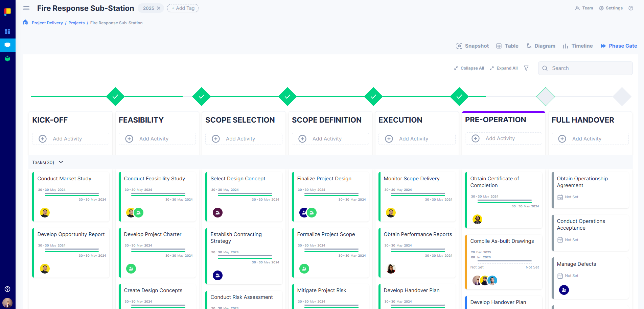This screenshot has height=309, width=644.
Task: Click the hamburger menu icon top left
Action: 26,8
